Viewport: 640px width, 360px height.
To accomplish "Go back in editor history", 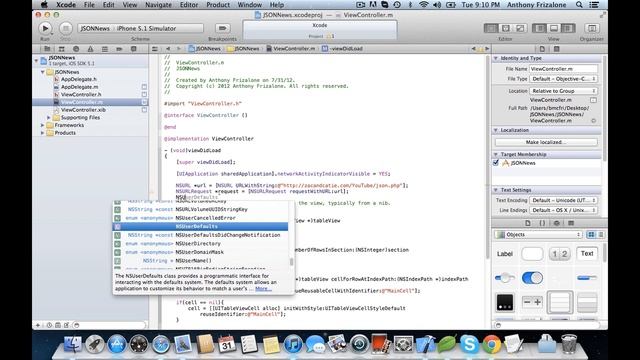I will tap(168, 49).
